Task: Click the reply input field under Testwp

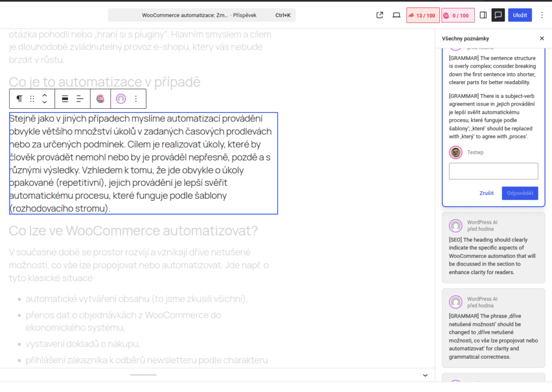Action: click(x=493, y=171)
